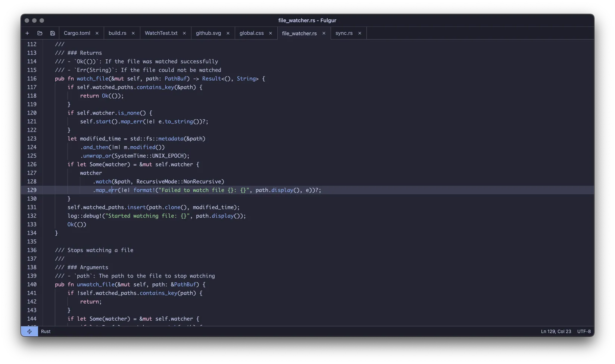Click the Rust language indicator
This screenshot has height=364, width=615.
(46, 332)
